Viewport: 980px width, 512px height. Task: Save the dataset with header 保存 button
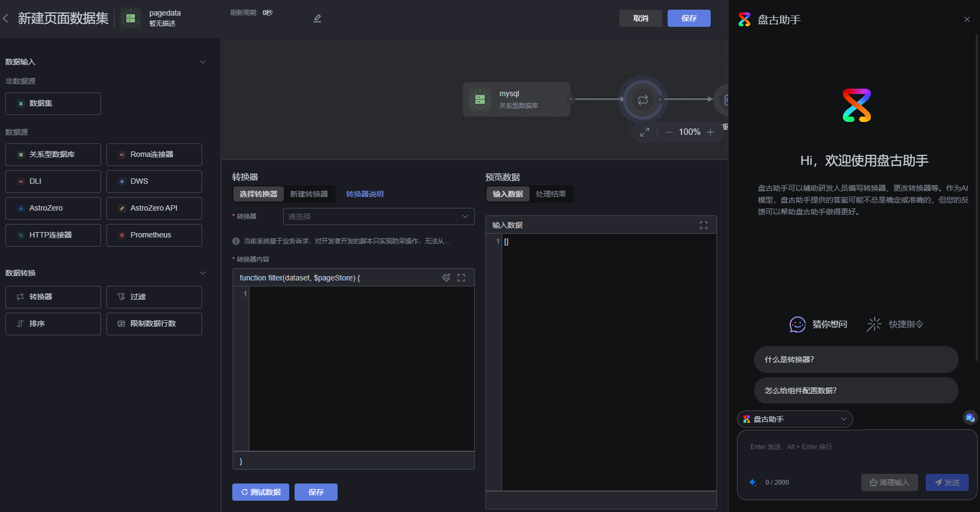point(689,18)
